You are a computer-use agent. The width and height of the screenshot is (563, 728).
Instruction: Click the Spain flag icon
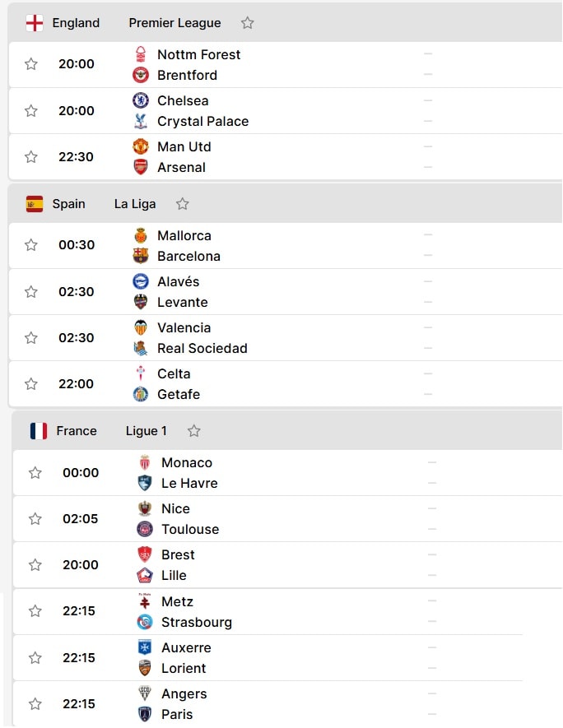point(35,204)
